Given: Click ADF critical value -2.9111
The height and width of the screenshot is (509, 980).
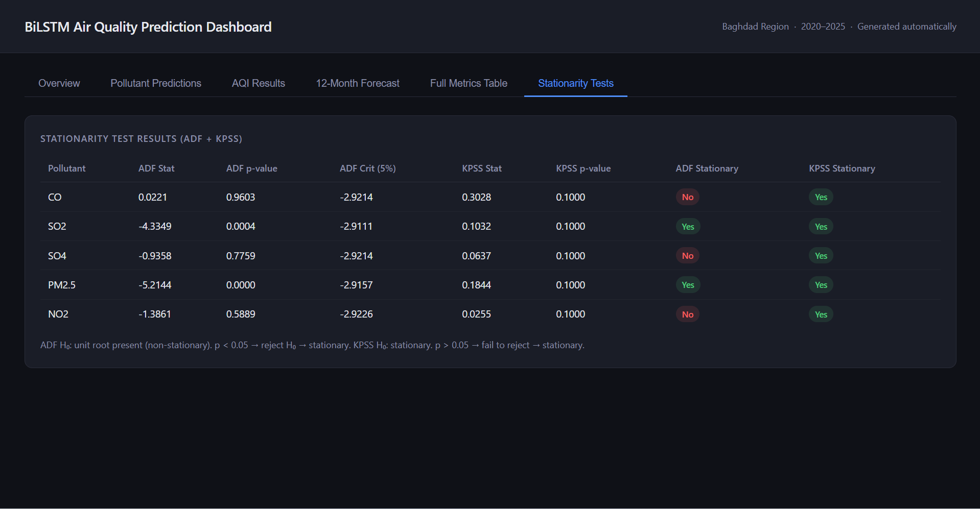Looking at the screenshot, I should (x=356, y=226).
